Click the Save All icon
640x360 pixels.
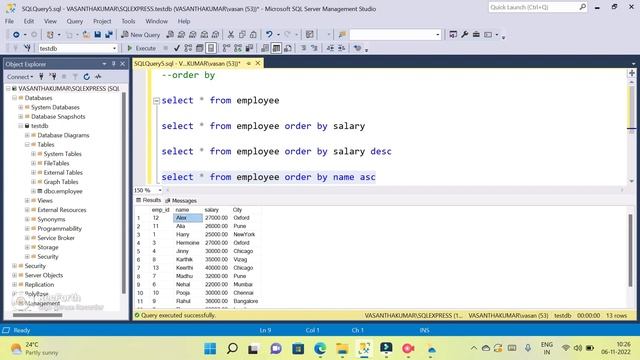[x=109, y=35]
